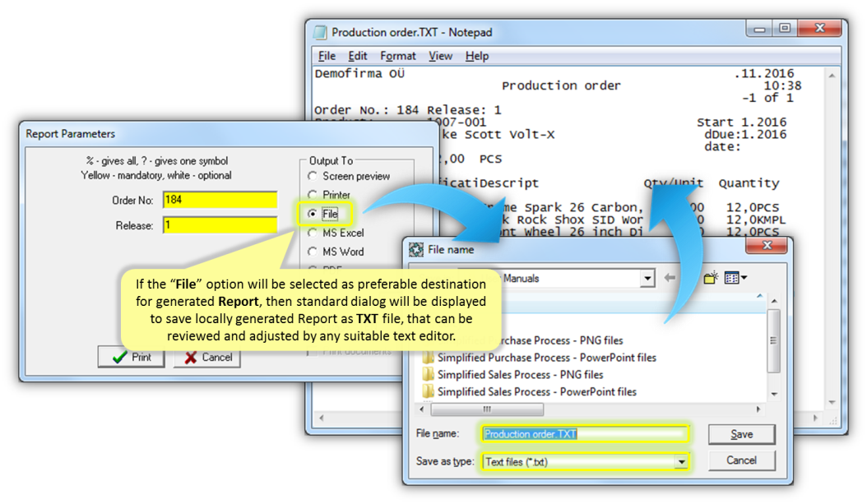Image resolution: width=867 pixels, height=504 pixels.
Task: Click the File name dialog title icon
Action: 415,249
